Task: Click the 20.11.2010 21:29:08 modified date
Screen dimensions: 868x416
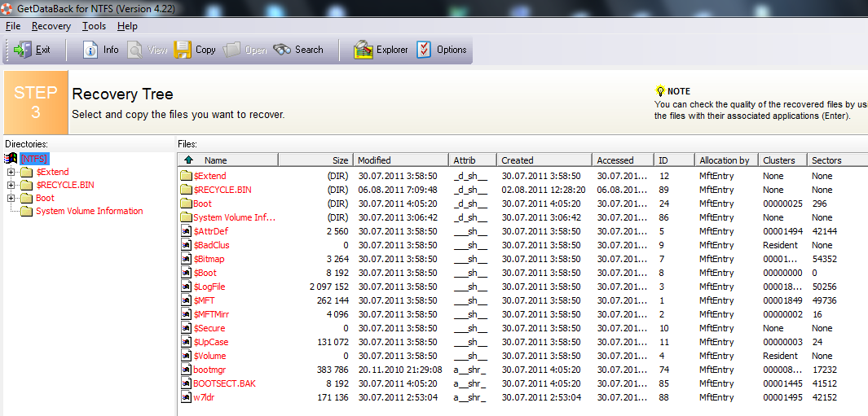Action: point(399,370)
